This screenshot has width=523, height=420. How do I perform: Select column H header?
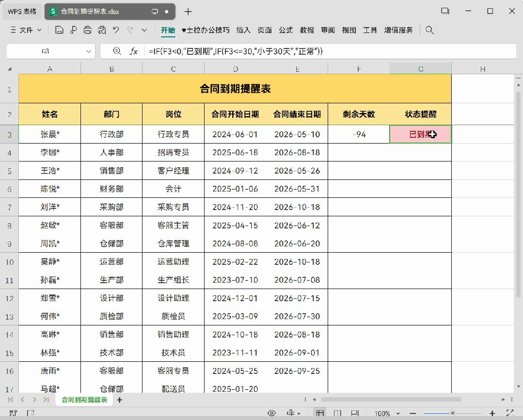tap(483, 69)
